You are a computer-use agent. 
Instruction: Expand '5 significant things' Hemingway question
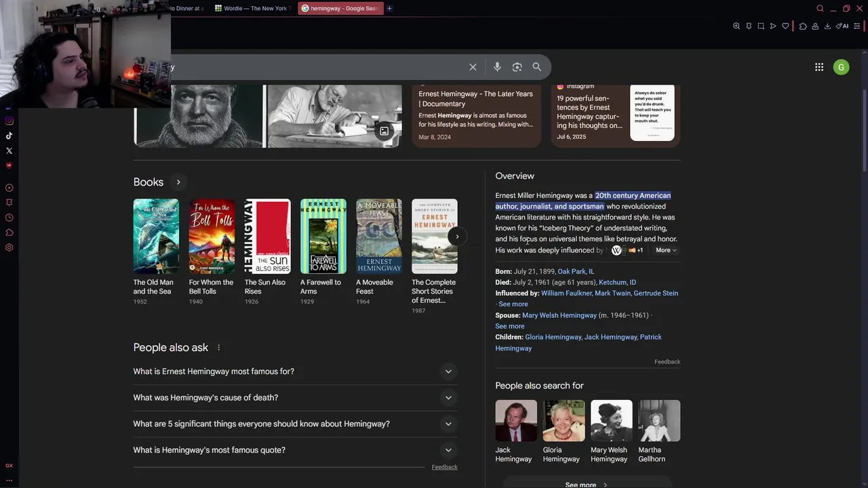click(x=295, y=424)
